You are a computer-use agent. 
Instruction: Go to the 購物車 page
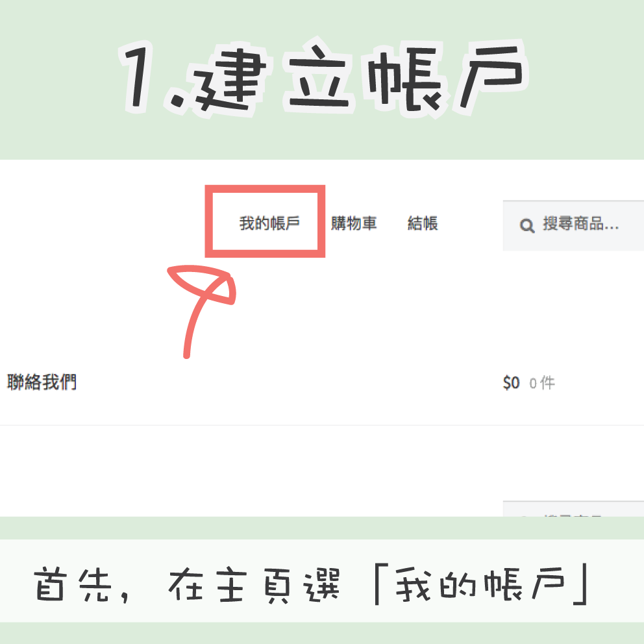[354, 223]
